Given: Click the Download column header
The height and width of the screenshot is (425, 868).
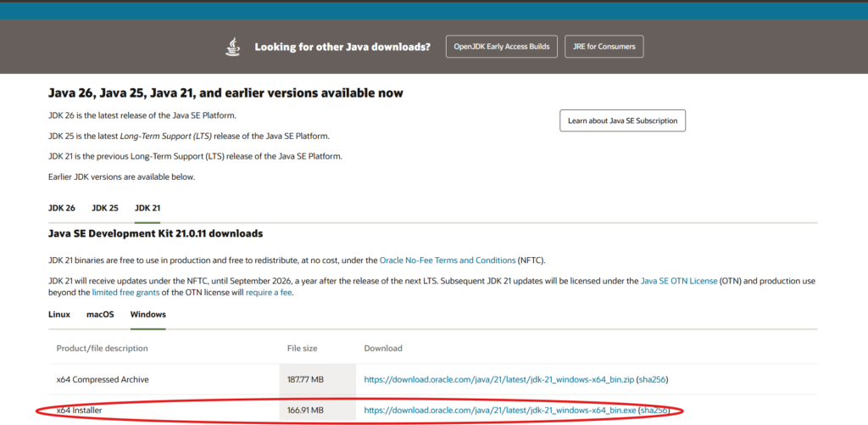Looking at the screenshot, I should 383,349.
